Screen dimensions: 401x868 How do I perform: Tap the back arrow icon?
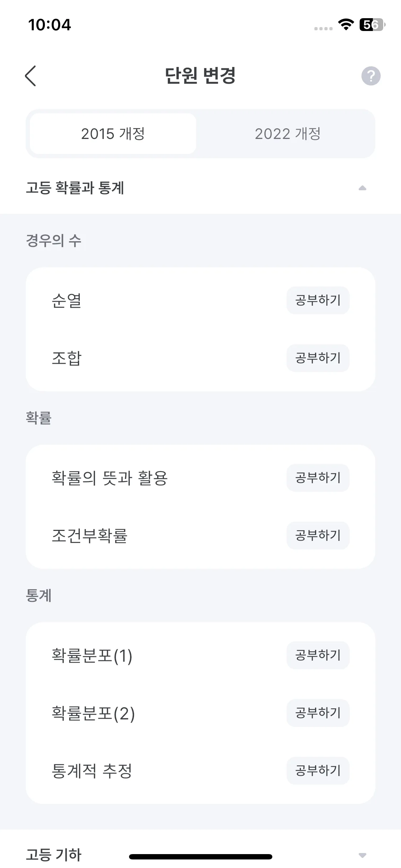click(31, 76)
